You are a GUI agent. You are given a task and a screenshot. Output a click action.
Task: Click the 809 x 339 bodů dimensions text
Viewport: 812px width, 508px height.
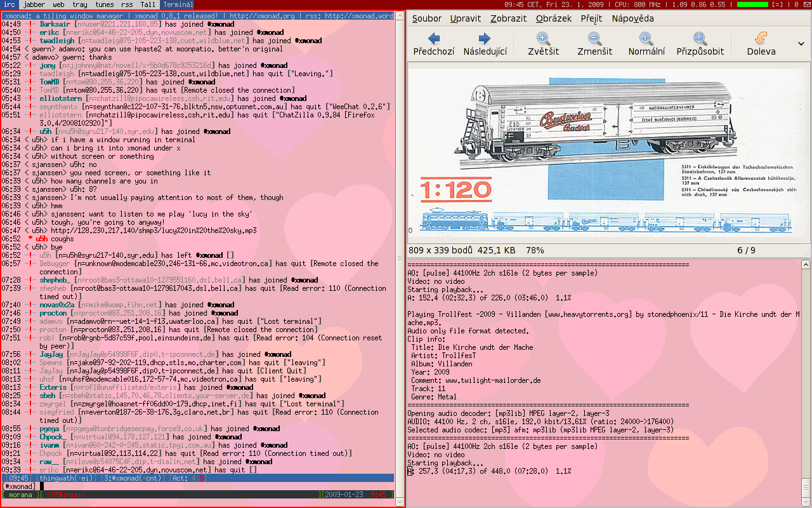pyautogui.click(x=440, y=250)
